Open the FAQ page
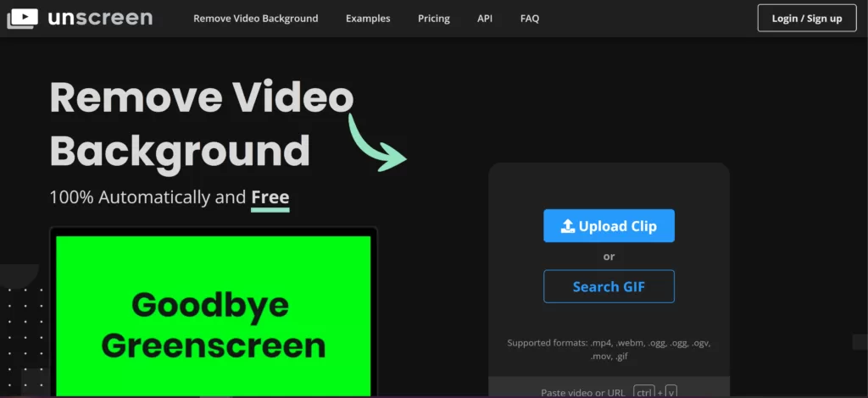Image resolution: width=868 pixels, height=398 pixels. (530, 19)
